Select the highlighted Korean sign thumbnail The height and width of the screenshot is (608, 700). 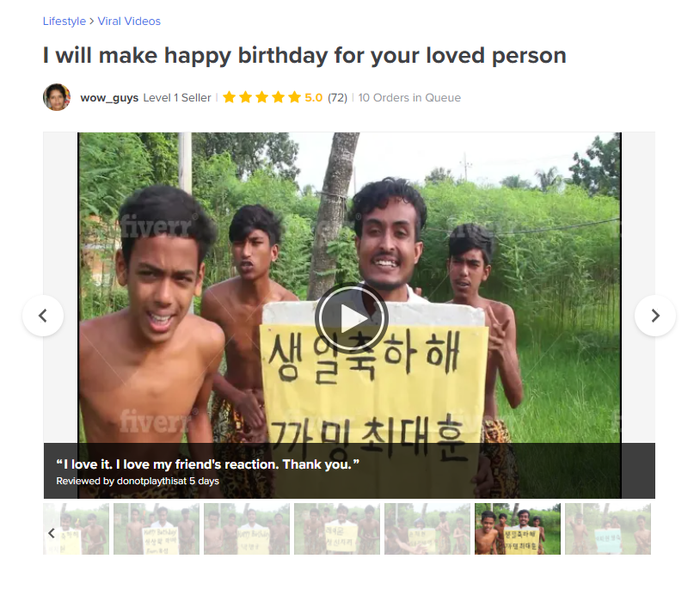tap(518, 529)
